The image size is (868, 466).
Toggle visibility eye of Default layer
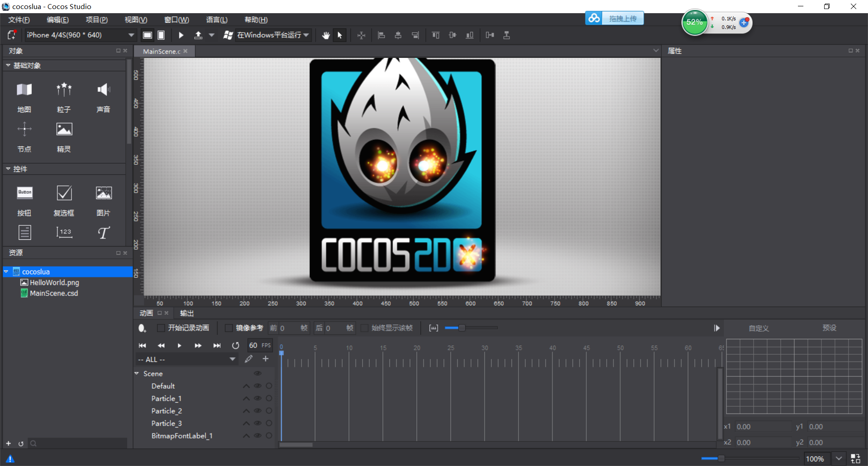tap(258, 386)
